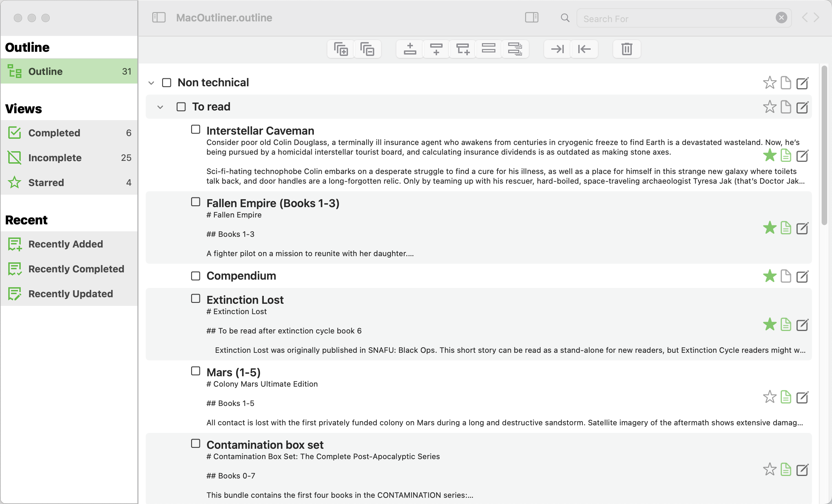832x504 pixels.
Task: Add item below toolbar button
Action: click(436, 49)
